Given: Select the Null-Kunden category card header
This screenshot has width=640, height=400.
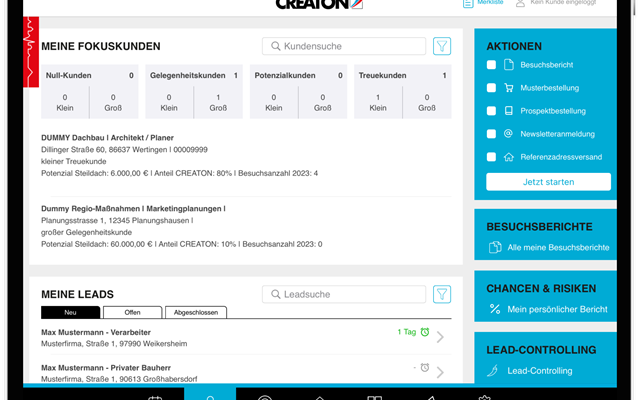Looking at the screenshot, I should tap(89, 75).
